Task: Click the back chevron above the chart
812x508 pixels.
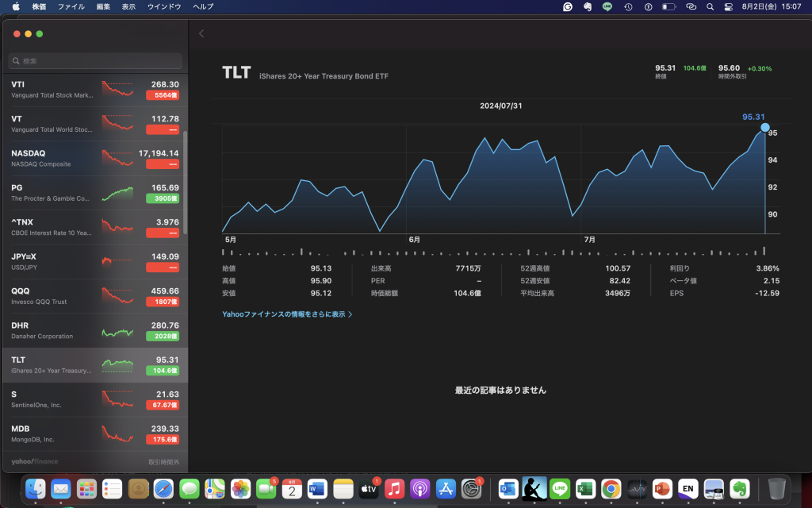Action: pyautogui.click(x=201, y=33)
